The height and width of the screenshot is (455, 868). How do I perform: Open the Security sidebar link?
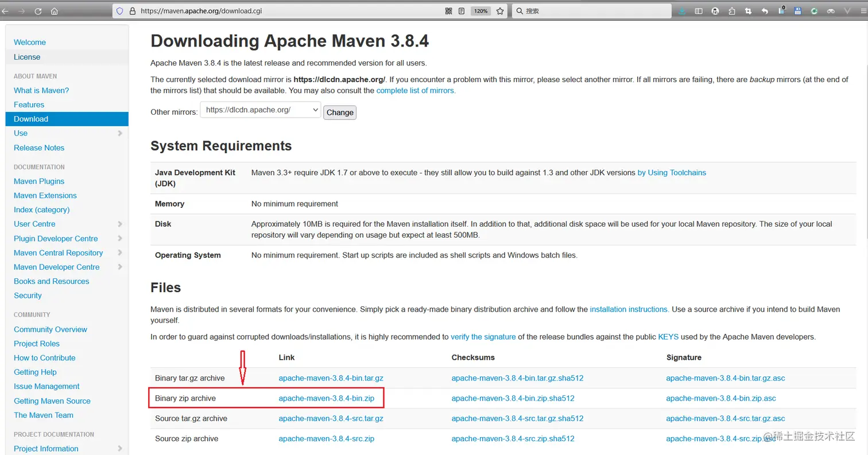coord(28,295)
